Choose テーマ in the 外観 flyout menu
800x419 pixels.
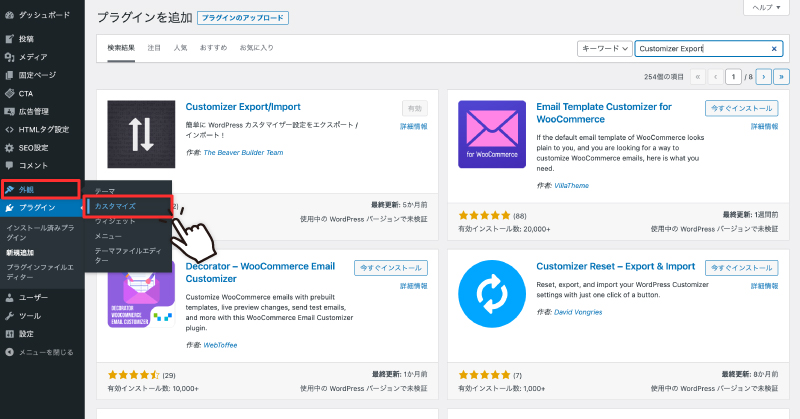(x=105, y=191)
